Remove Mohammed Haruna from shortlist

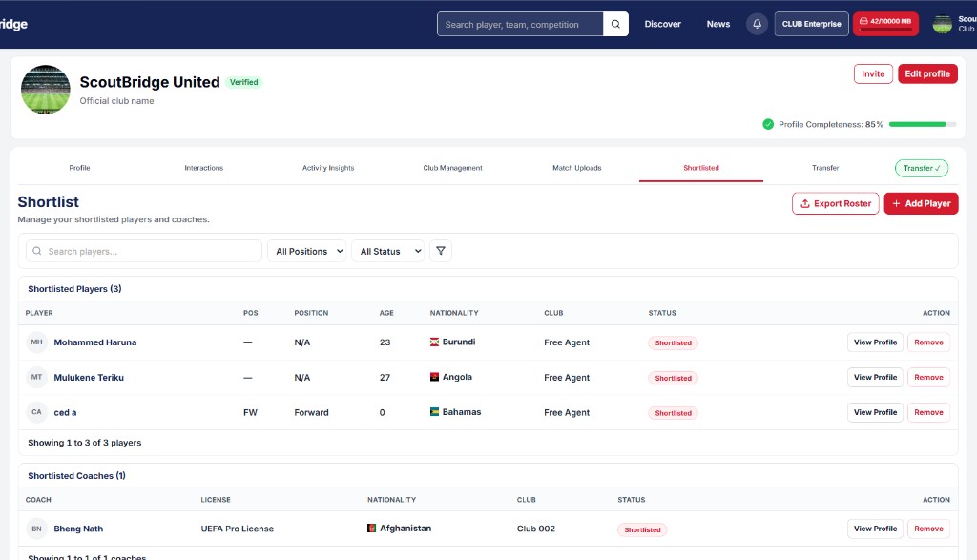pos(928,342)
